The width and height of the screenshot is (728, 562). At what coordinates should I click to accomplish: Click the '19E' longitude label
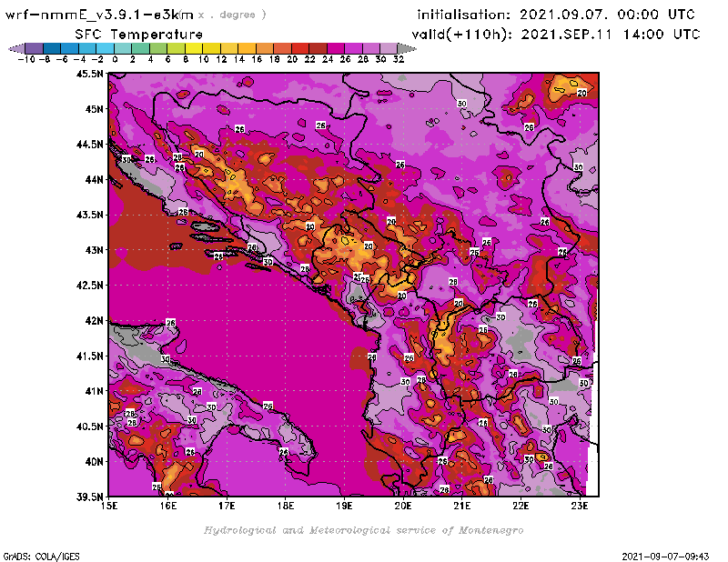345,506
